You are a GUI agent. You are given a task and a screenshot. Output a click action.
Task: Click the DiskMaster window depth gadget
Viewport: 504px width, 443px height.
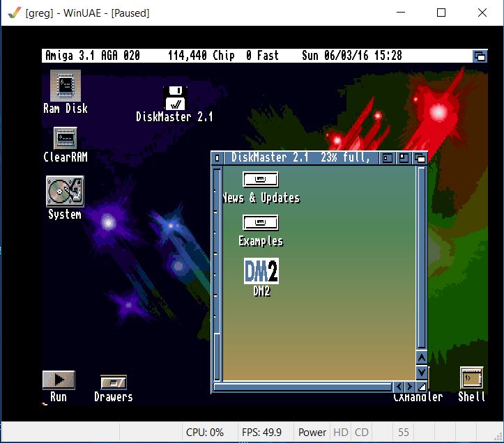420,158
